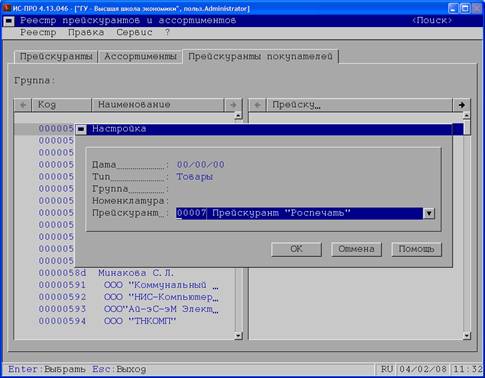This screenshot has height=378, width=485.
Task: Click the down arrow of left list scrollbar
Action: [238, 336]
